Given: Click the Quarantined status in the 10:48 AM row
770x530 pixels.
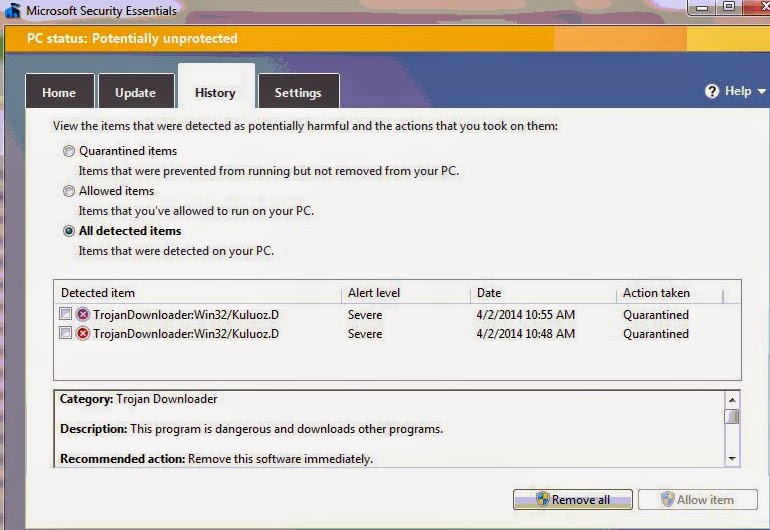Looking at the screenshot, I should pos(656,334).
